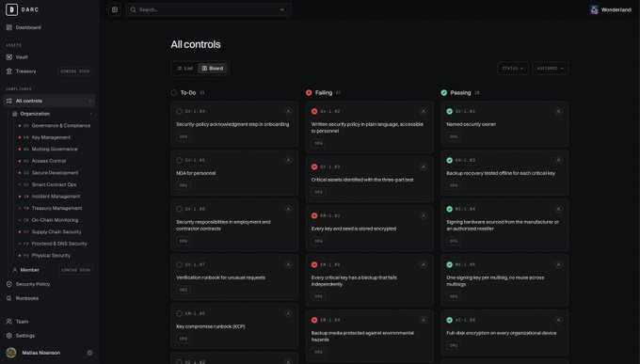640x364 pixels.
Task: Assign user on Written security policy card
Action: [x=424, y=111]
